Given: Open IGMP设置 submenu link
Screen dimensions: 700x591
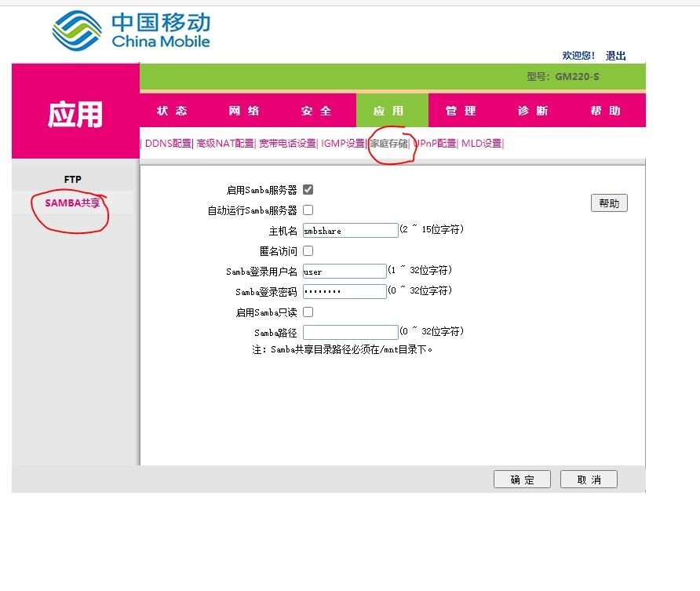Looking at the screenshot, I should (343, 144).
